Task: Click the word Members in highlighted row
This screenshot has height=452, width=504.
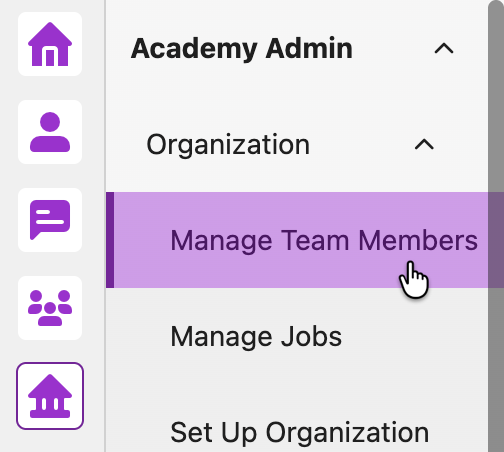Action: [x=418, y=240]
